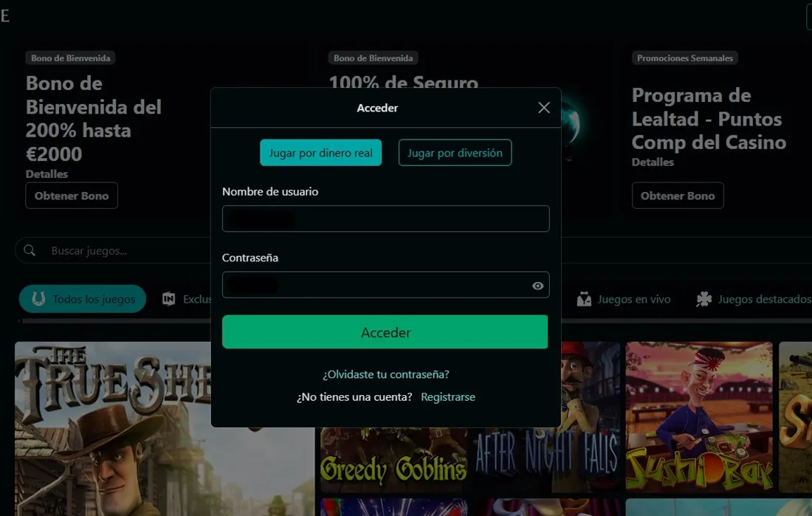Screen dimensions: 812x516
Task: Click Obtener Bono under Programa de Lealtad
Action: (x=678, y=196)
